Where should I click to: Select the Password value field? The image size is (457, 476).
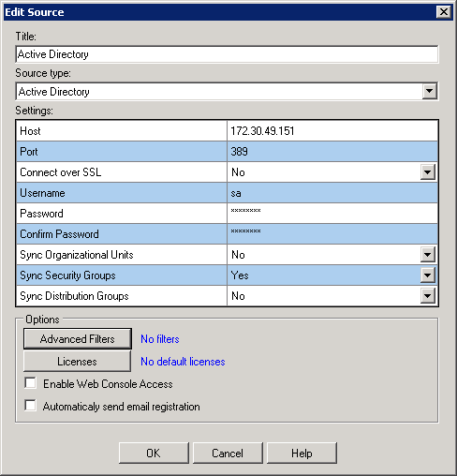(x=332, y=214)
